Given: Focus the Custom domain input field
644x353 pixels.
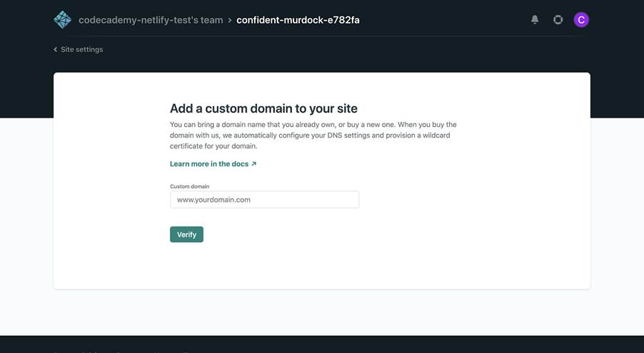Looking at the screenshot, I should click(x=264, y=200).
